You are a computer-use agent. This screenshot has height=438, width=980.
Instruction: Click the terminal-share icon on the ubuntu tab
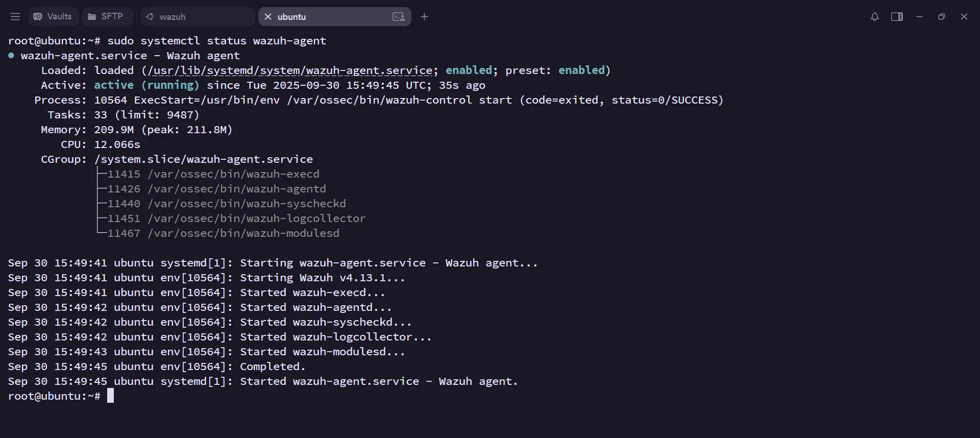[400, 17]
